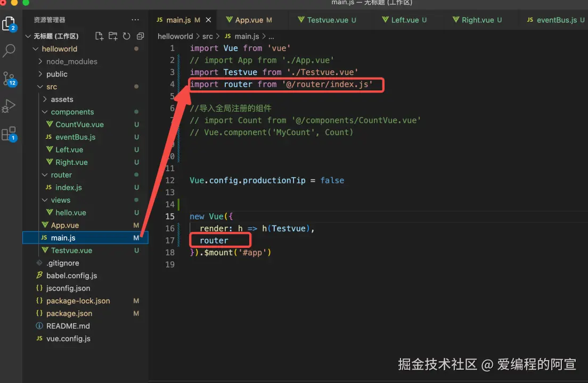Expand the node_modules folder
The height and width of the screenshot is (383, 588).
click(x=40, y=61)
